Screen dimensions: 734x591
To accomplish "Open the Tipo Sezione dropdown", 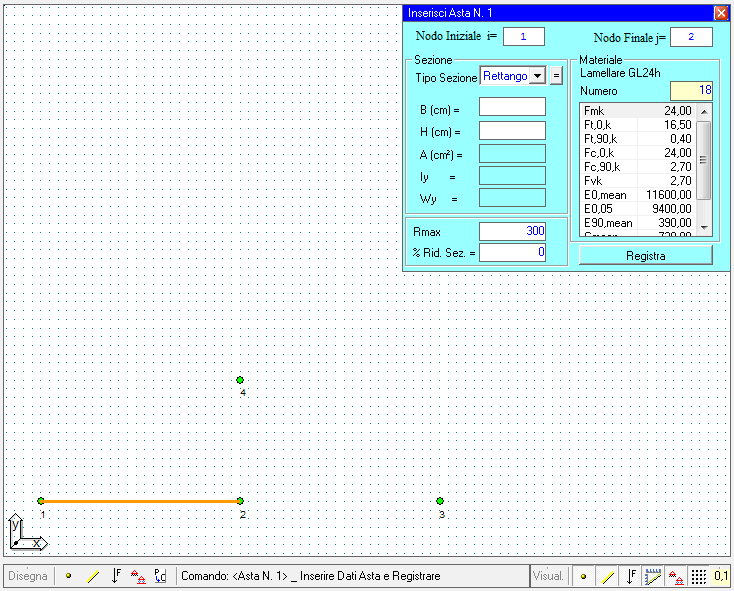I will (x=538, y=76).
